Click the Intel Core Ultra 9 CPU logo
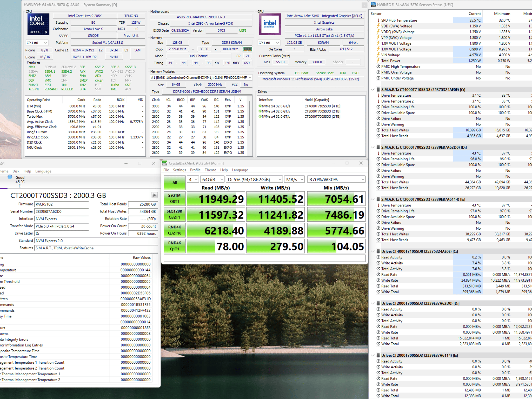This screenshot has width=532, height=399. (38, 24)
